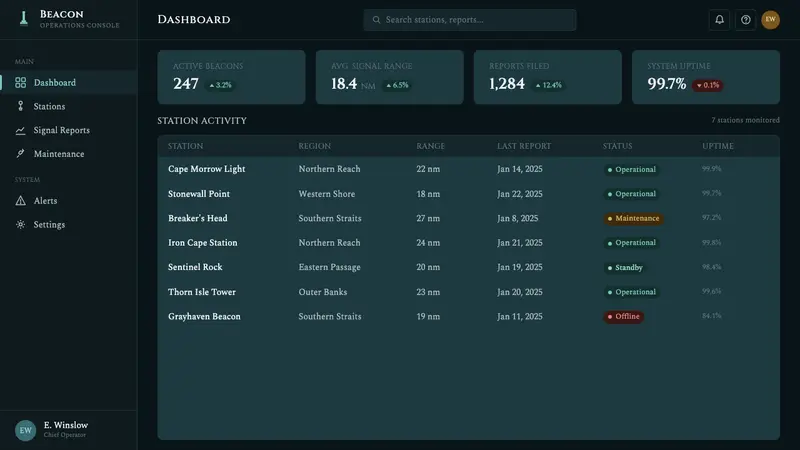Click Operational status of Stonewall Point
Image resolution: width=800 pixels, height=450 pixels.
(632, 194)
